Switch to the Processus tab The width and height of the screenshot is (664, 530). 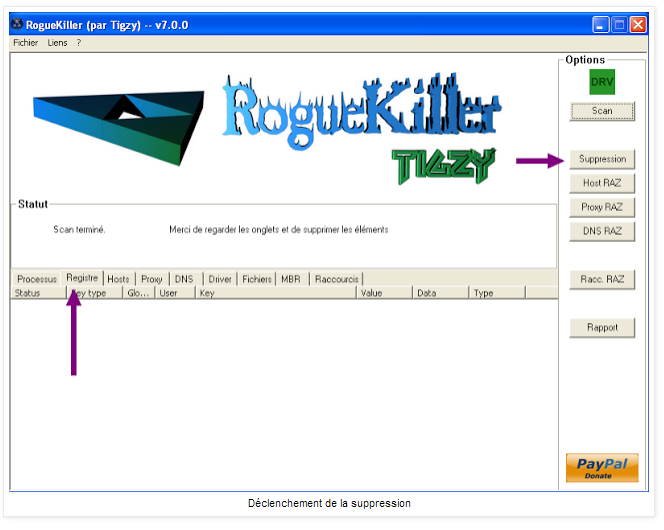37,279
